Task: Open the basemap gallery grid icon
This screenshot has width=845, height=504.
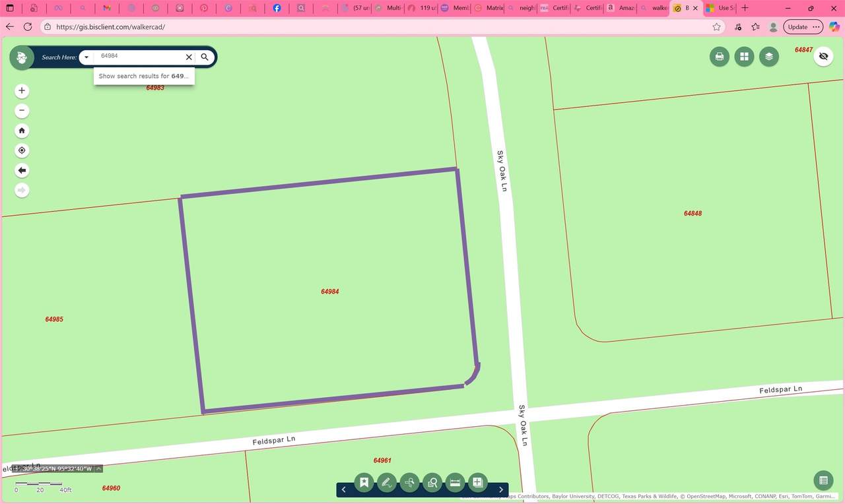Action: [744, 57]
